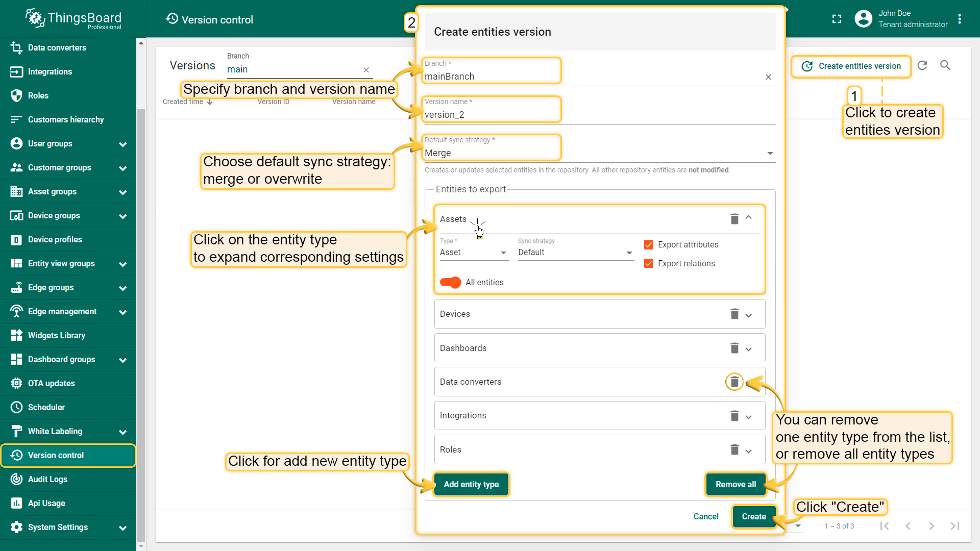Delete the Integrations entity type
The height and width of the screenshot is (551, 980).
coord(734,416)
